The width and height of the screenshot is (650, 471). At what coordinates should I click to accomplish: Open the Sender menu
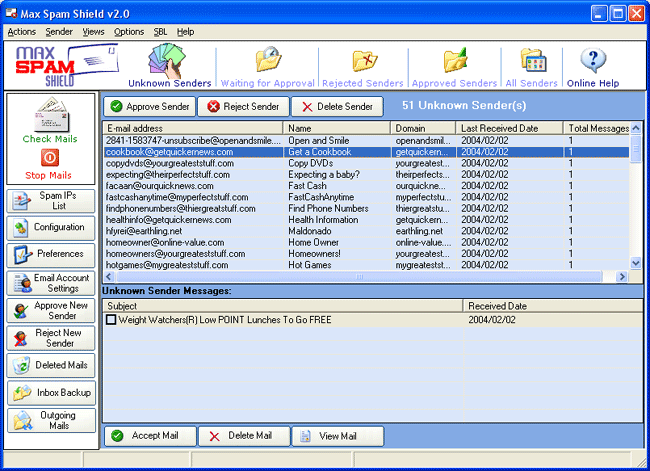coord(59,32)
